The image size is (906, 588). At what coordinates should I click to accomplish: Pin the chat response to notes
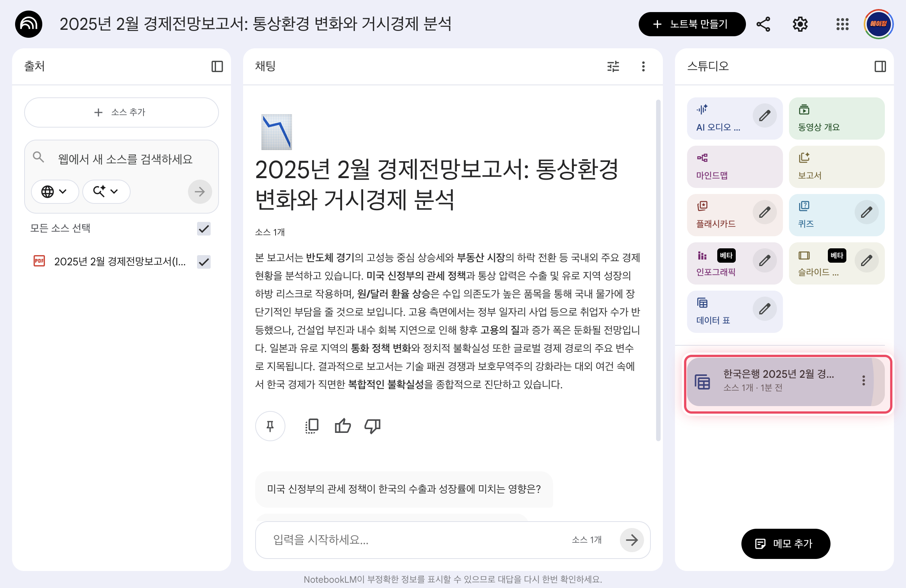(x=270, y=426)
